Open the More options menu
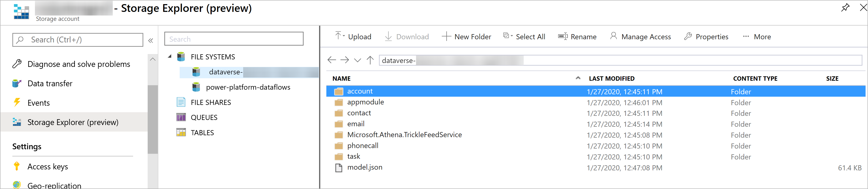Image resolution: width=868 pixels, height=189 pixels. point(757,36)
